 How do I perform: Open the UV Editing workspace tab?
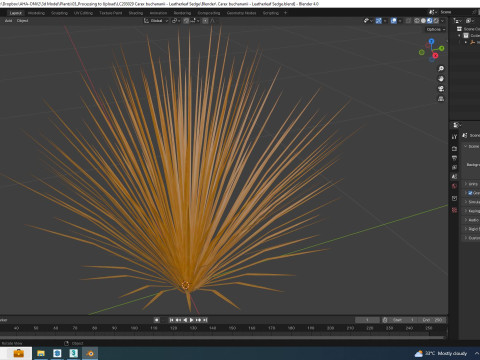[83, 13]
